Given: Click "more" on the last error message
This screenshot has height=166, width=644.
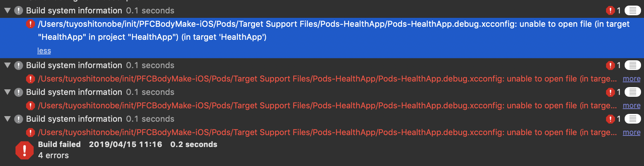Looking at the screenshot, I should click(x=631, y=133).
